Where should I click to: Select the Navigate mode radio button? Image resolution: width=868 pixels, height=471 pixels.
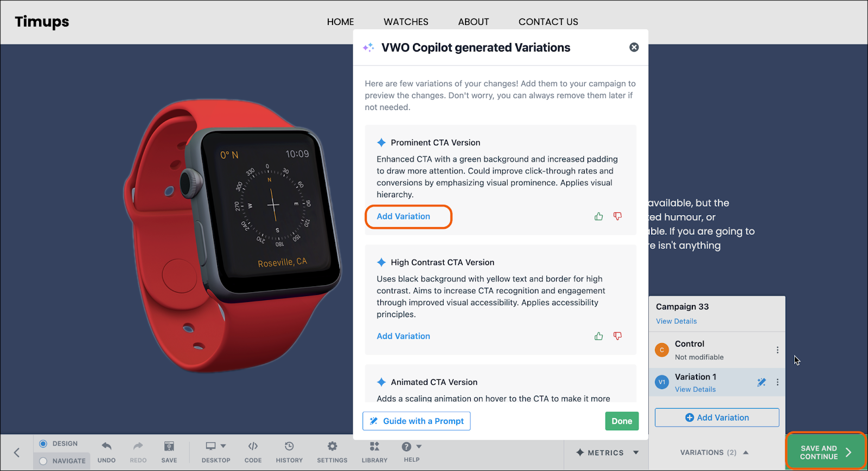[43, 461]
